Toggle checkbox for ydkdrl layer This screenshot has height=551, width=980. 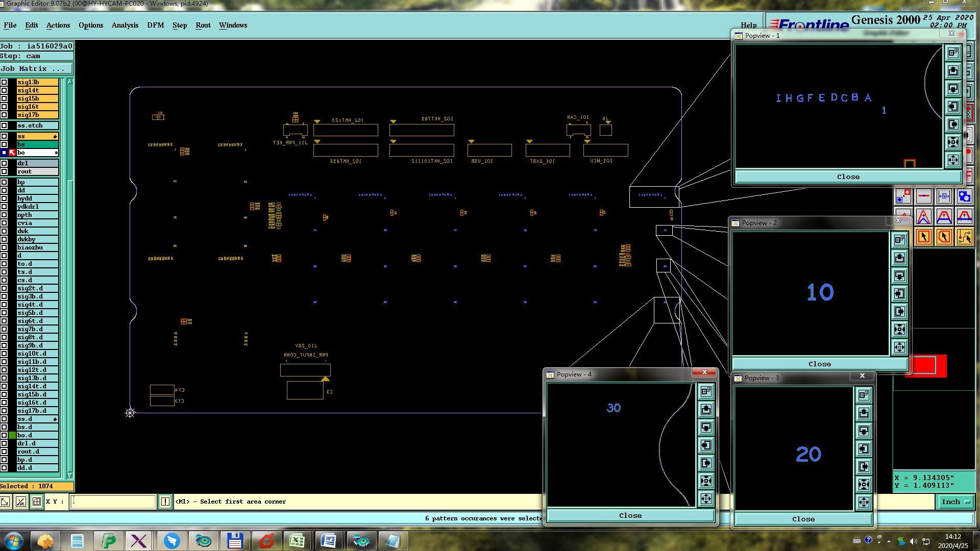tap(4, 207)
